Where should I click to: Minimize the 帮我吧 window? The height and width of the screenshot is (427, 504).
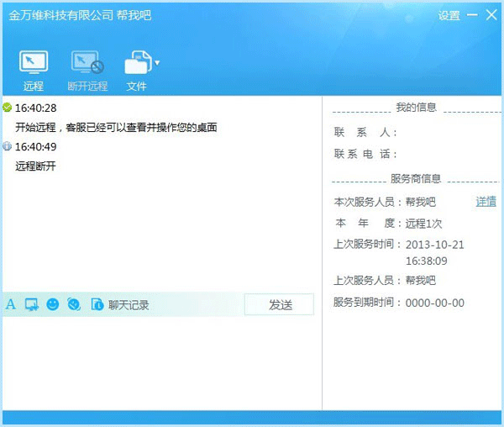tap(472, 16)
